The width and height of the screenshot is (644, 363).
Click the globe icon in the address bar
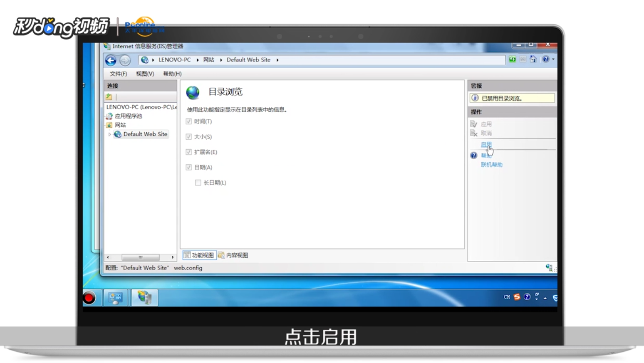(x=144, y=60)
